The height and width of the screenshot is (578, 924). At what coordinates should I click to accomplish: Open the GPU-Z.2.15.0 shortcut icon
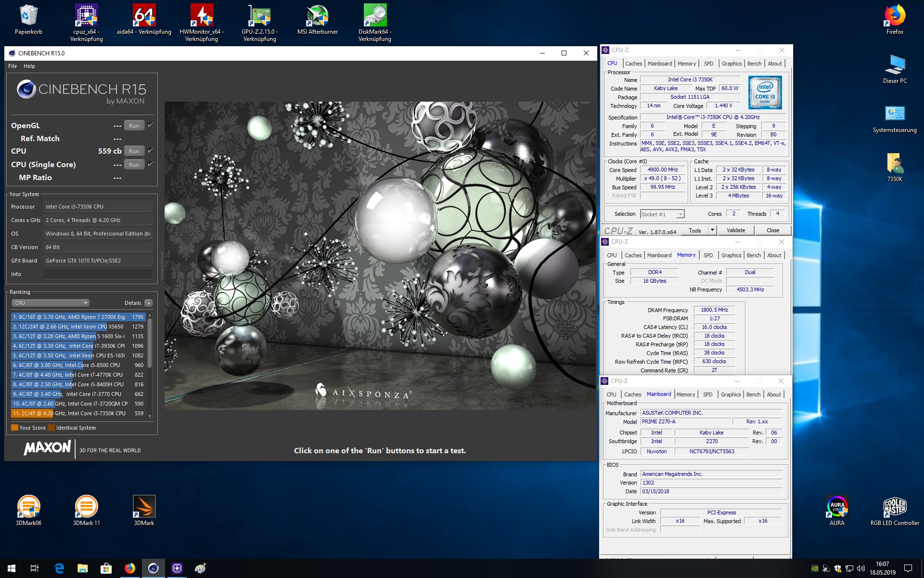[x=259, y=23]
